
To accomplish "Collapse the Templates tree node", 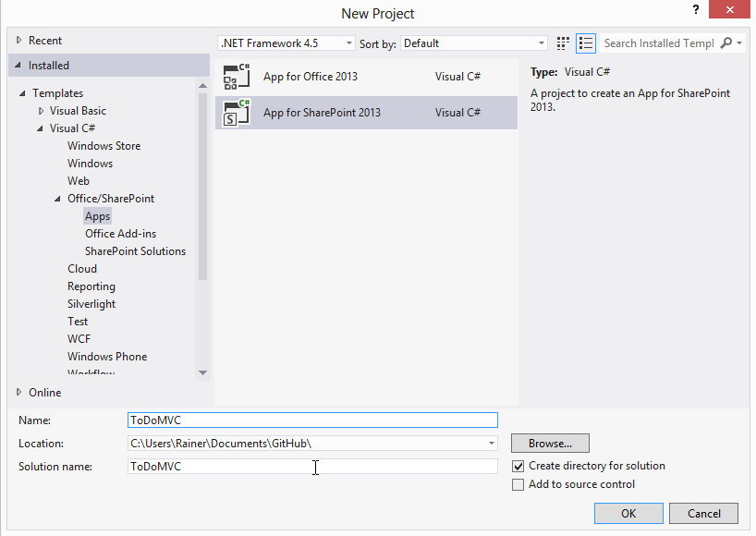I will [21, 93].
